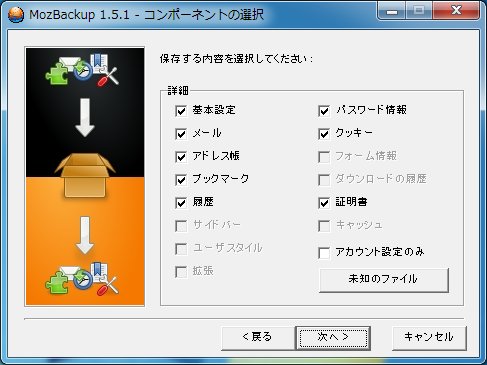Uncheck the 基本設定 checkbox
Screen dimensions: 487x365
point(181,111)
